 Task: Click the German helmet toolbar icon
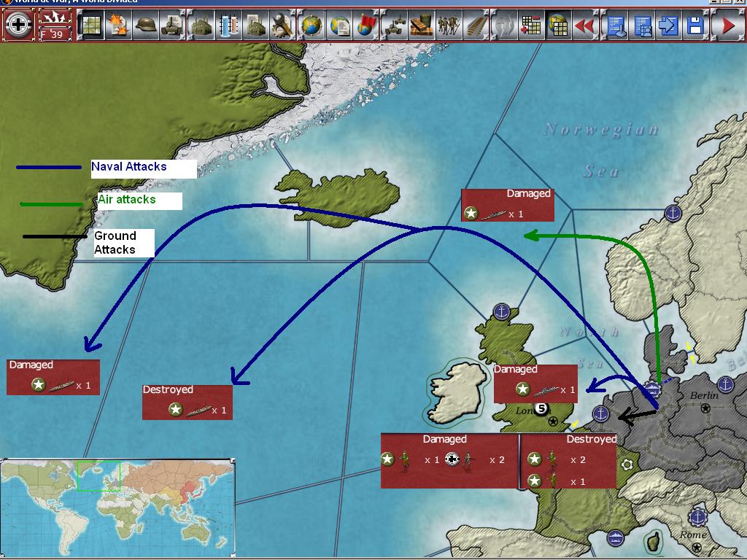[x=146, y=25]
